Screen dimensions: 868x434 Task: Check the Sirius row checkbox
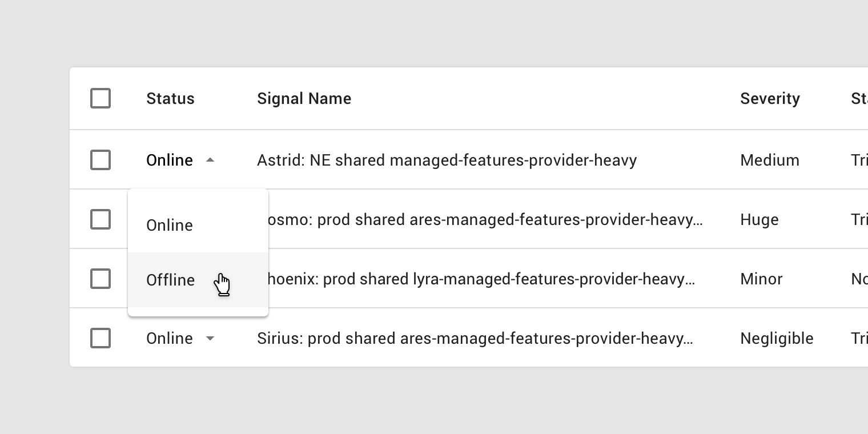101,338
